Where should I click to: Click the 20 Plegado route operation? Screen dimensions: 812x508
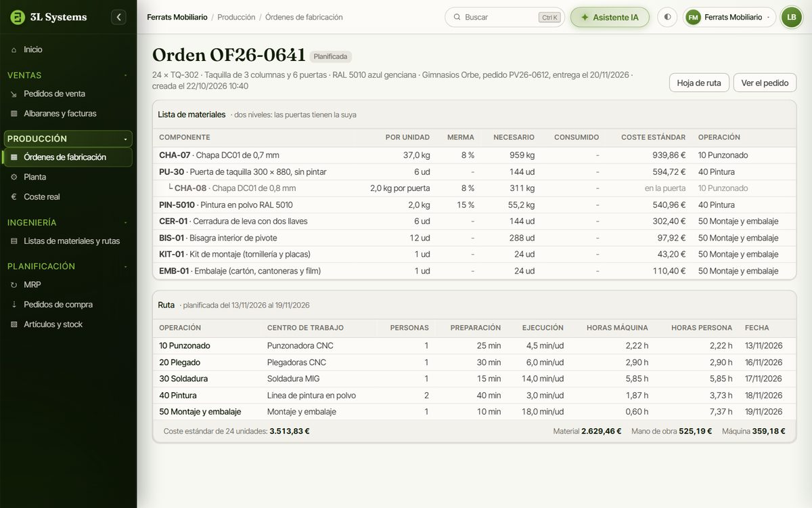click(179, 362)
